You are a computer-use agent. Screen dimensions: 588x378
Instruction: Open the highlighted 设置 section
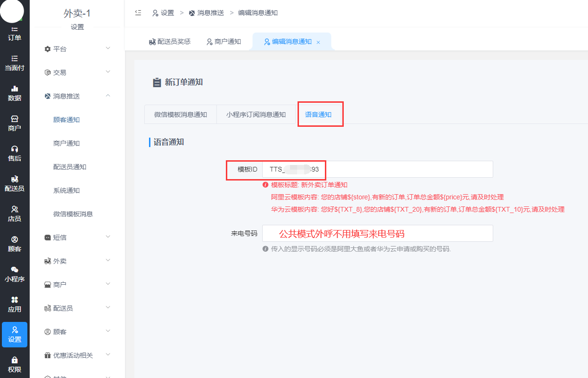coord(15,335)
